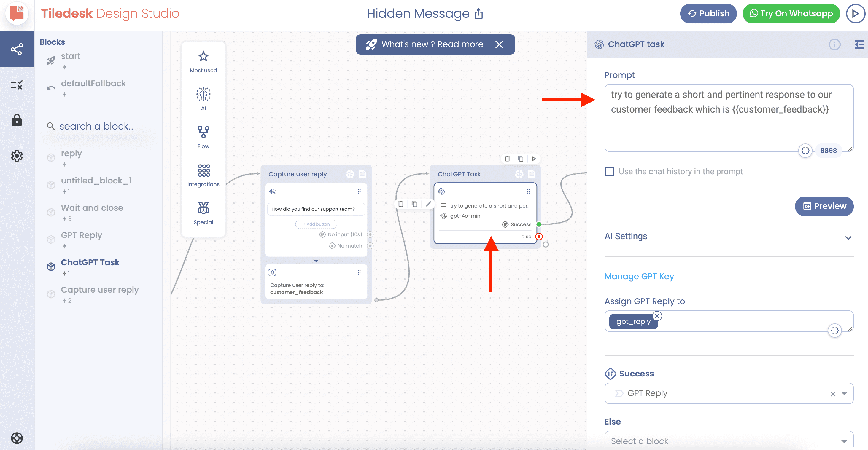868x450 pixels.
Task: Click the Assign GPT Reply to field
Action: [729, 321]
